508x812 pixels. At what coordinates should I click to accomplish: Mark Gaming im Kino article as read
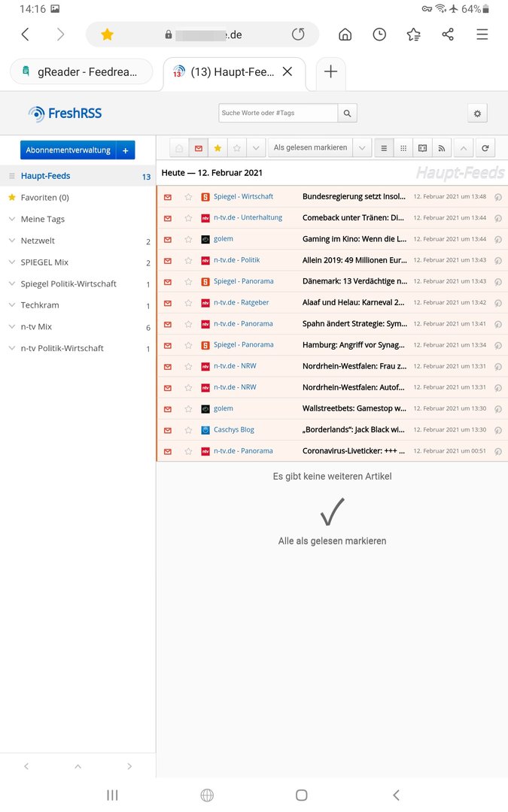(x=168, y=240)
